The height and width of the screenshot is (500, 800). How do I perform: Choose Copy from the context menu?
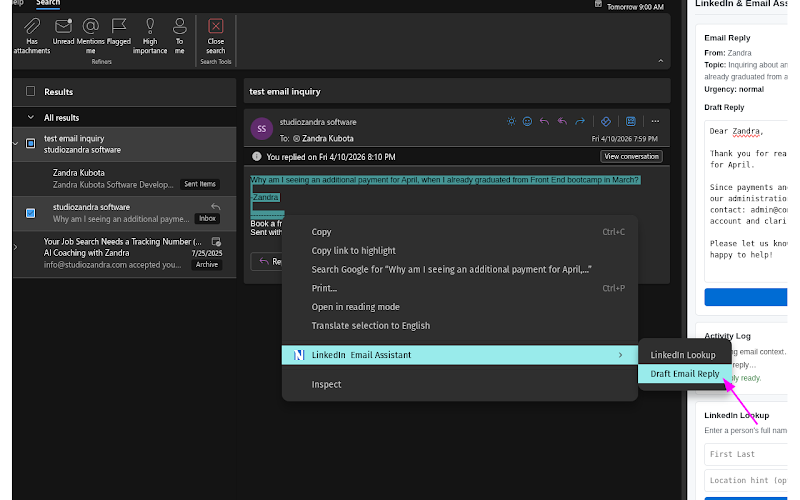pos(459,232)
